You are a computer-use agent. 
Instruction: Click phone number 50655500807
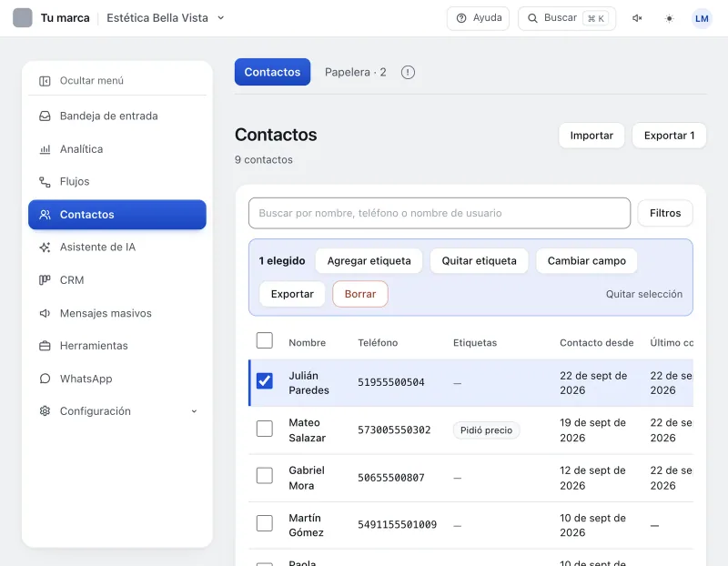391,478
